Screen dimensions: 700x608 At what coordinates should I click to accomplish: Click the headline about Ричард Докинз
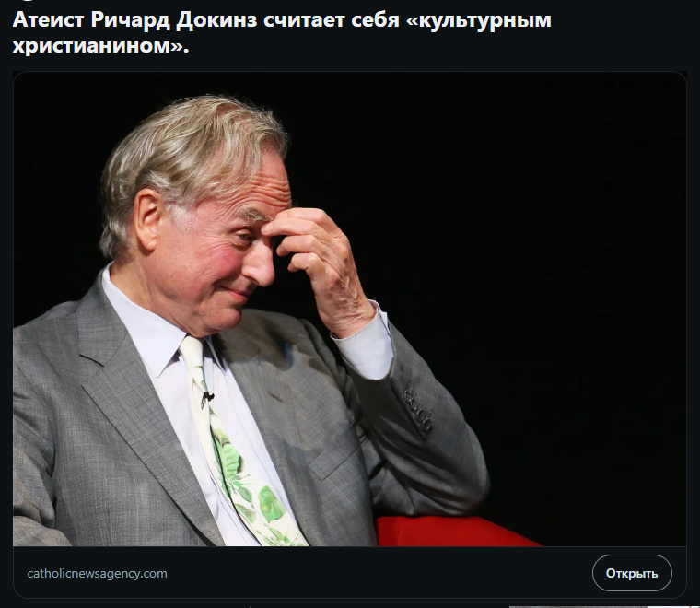tap(282, 33)
